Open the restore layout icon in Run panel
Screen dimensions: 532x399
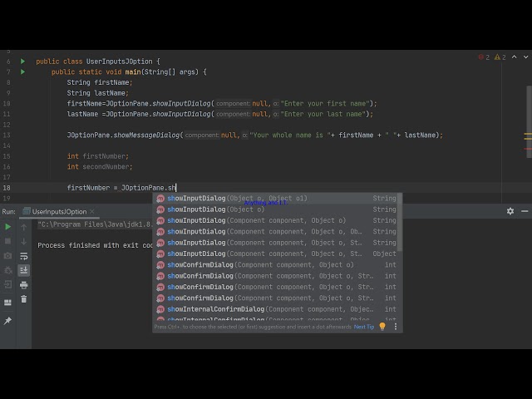click(7, 302)
